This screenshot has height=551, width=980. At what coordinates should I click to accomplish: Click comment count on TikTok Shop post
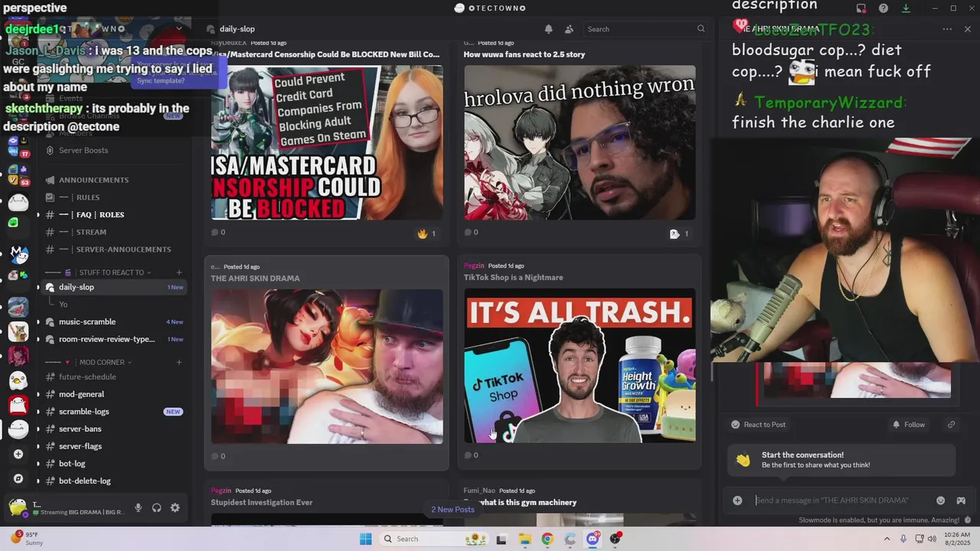[471, 455]
